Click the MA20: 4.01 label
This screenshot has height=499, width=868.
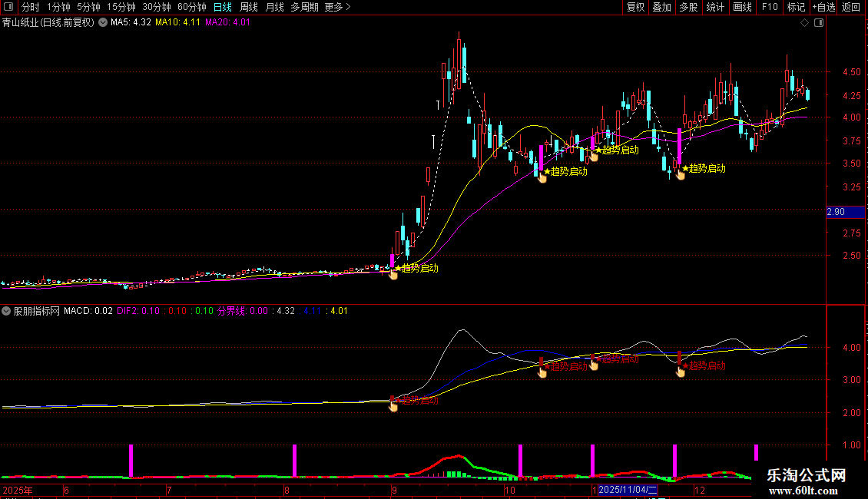click(x=227, y=23)
